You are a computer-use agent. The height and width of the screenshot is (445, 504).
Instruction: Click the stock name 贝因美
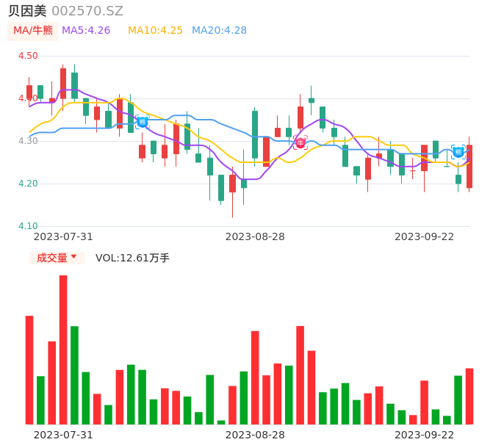[27, 11]
